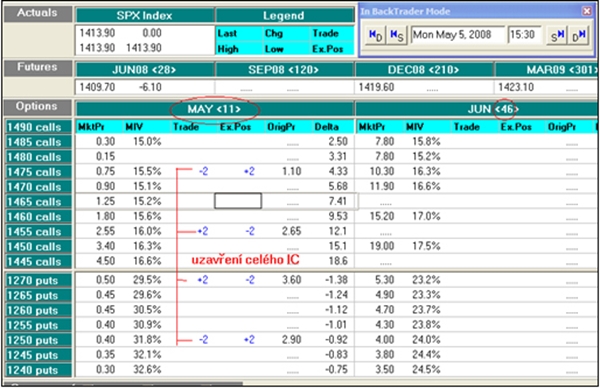Viewport: 600px width, 388px height.
Task: Click the JUN Ex.Pos column header
Action: tap(516, 127)
